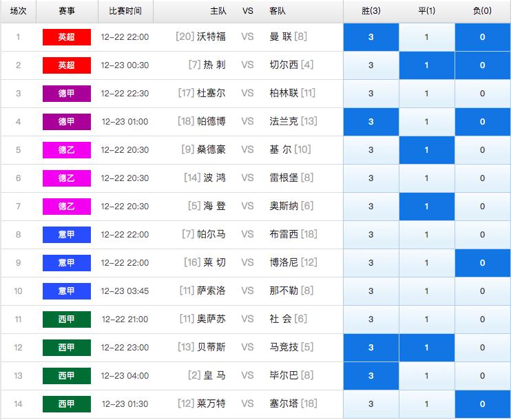
Task: Deselect win (3) for 帕德博 vs 法兰克
Action: tap(371, 122)
